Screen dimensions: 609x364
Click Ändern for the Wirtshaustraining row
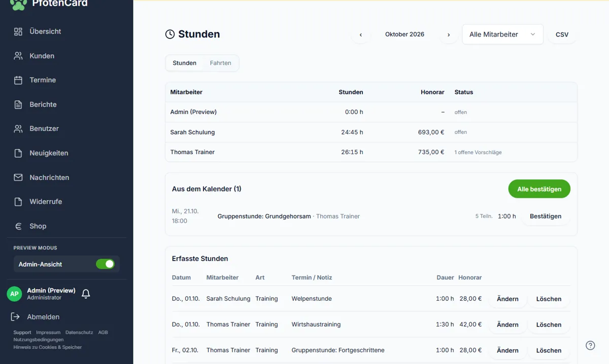point(507,324)
